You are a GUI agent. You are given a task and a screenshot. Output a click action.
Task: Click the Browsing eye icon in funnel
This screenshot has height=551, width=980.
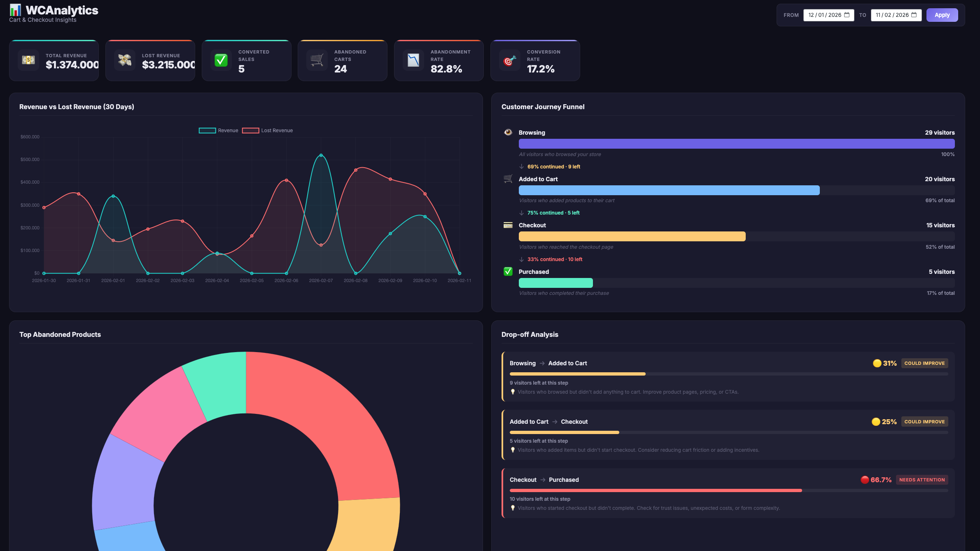click(508, 132)
